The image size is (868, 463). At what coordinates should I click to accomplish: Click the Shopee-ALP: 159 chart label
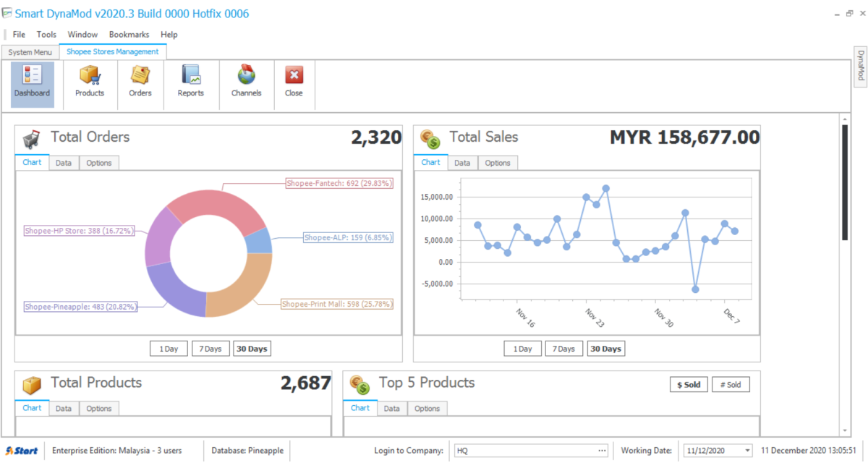(x=348, y=237)
